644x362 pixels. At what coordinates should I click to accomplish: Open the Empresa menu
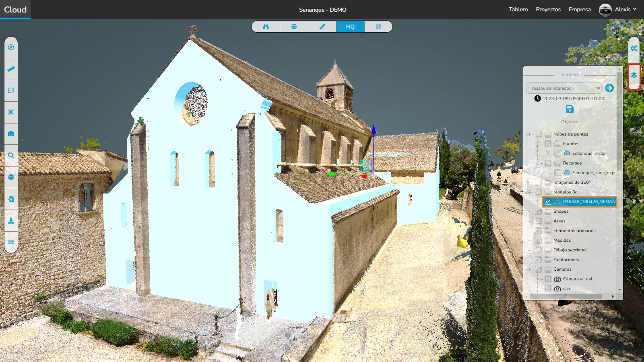(580, 9)
